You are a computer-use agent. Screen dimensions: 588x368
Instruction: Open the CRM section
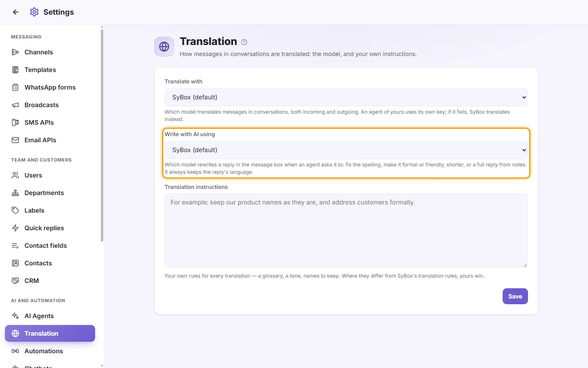50,281
